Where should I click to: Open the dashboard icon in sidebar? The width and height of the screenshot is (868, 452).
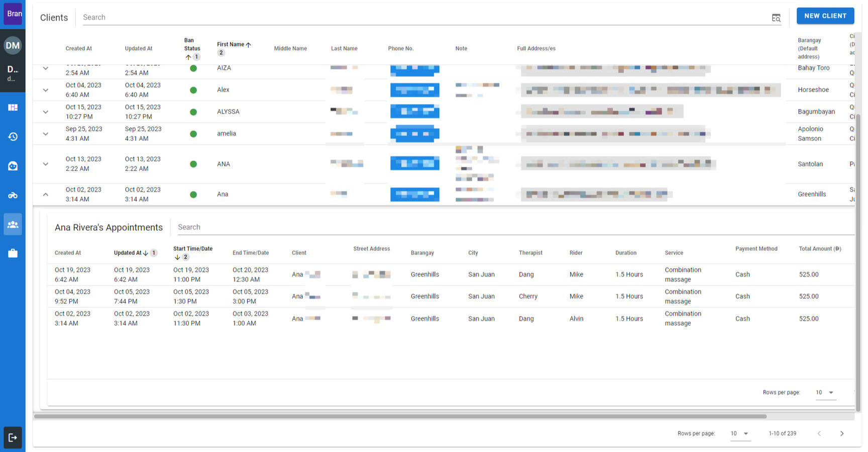tap(13, 108)
